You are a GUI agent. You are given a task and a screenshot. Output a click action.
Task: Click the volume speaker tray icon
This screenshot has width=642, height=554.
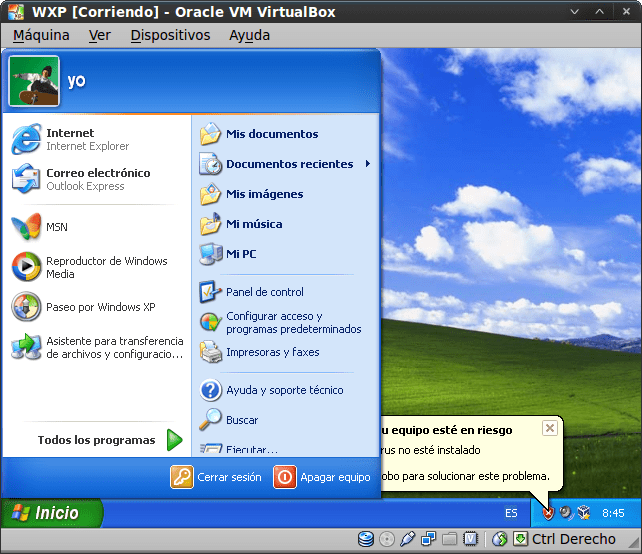click(x=565, y=513)
